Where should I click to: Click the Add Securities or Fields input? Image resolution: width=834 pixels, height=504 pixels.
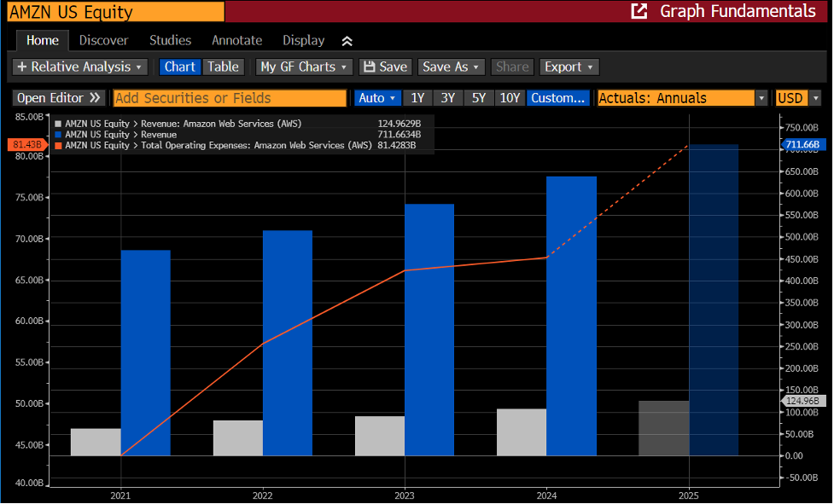(x=230, y=98)
